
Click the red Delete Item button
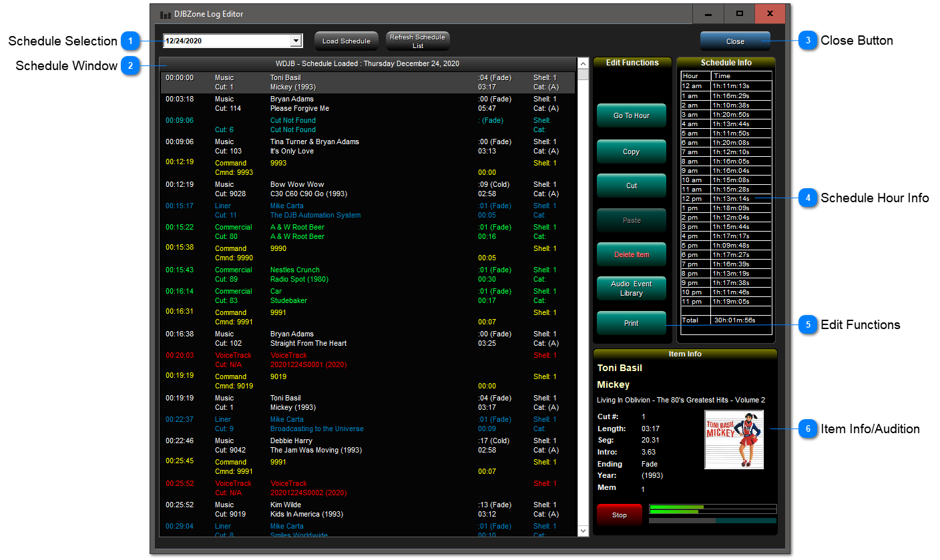(632, 254)
